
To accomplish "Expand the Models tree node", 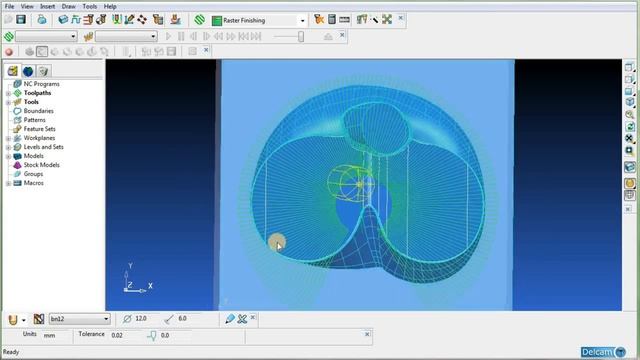I will click(x=8, y=156).
